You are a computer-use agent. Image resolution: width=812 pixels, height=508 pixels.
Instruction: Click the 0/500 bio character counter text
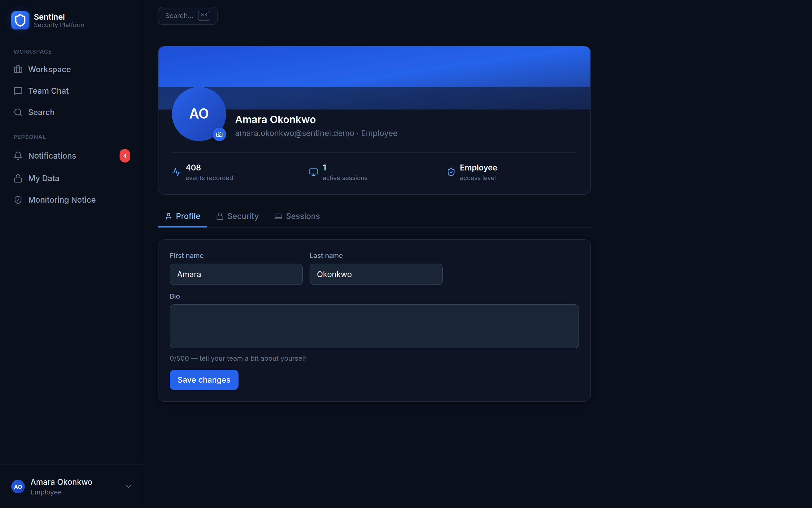coord(238,358)
